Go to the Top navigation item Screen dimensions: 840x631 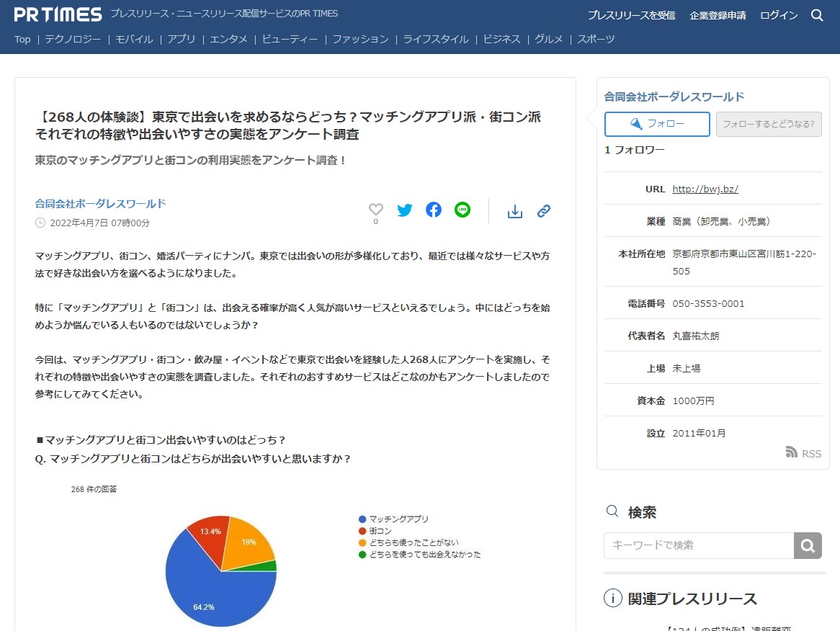[x=22, y=39]
